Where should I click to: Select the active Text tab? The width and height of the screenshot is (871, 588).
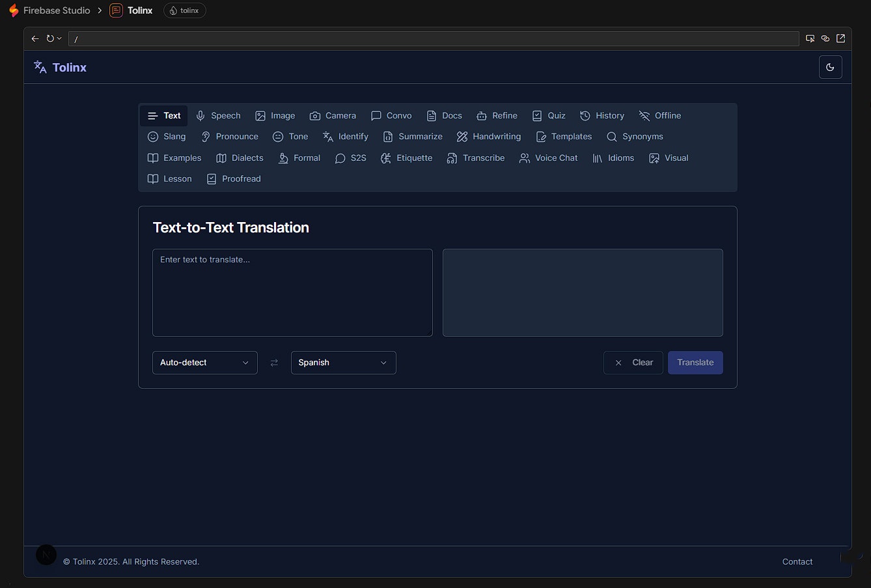click(164, 116)
